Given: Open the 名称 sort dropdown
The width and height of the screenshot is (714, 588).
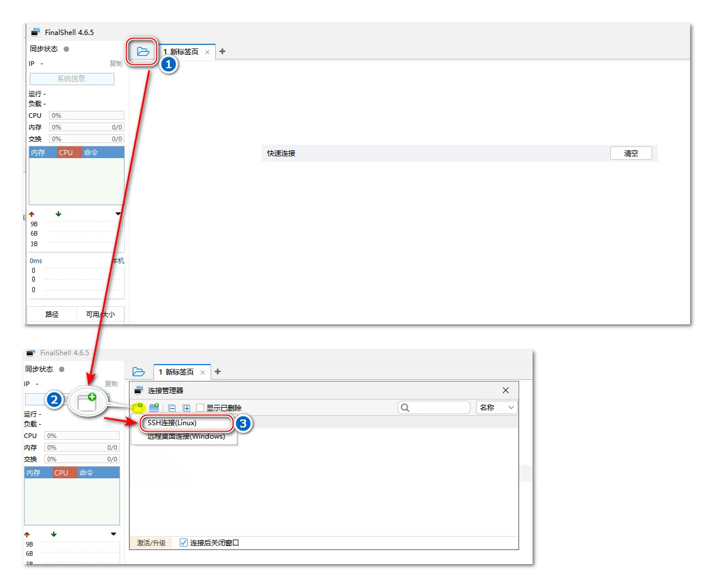Looking at the screenshot, I should (x=496, y=408).
